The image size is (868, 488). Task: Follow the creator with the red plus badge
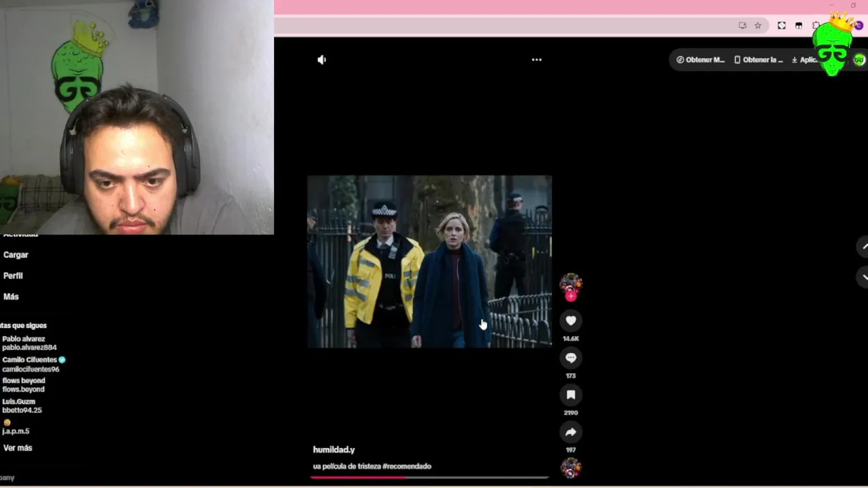[571, 296]
